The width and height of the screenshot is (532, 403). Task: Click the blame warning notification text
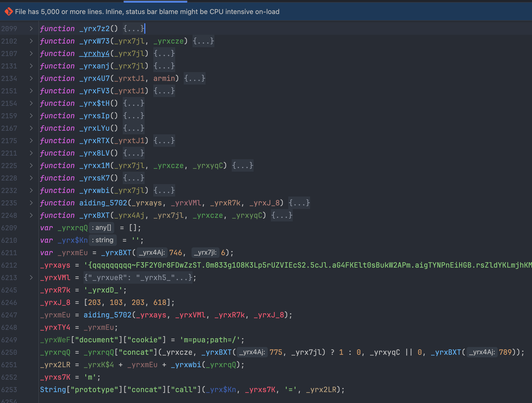click(x=147, y=12)
